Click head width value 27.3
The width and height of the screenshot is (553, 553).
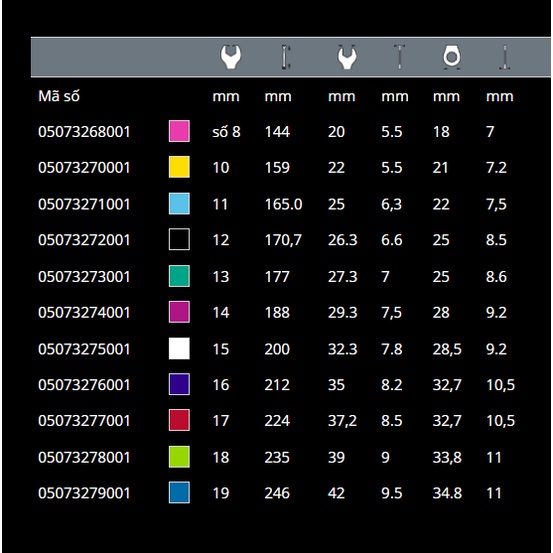[342, 276]
